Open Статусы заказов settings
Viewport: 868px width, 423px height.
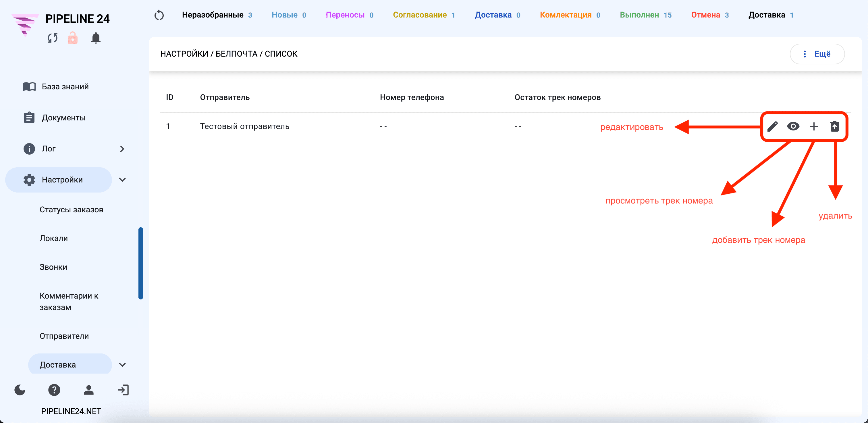pyautogui.click(x=72, y=210)
